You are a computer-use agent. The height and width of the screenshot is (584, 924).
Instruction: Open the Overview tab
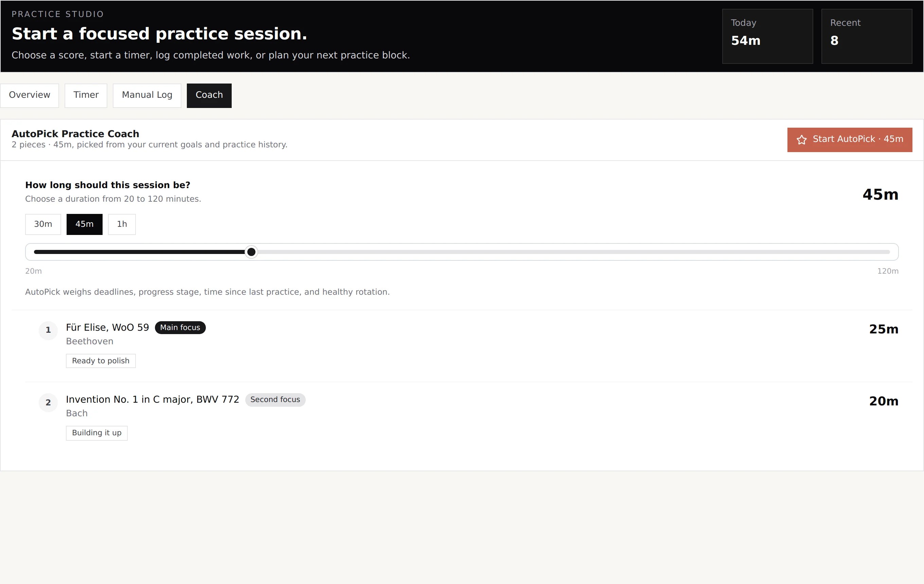tap(30, 95)
